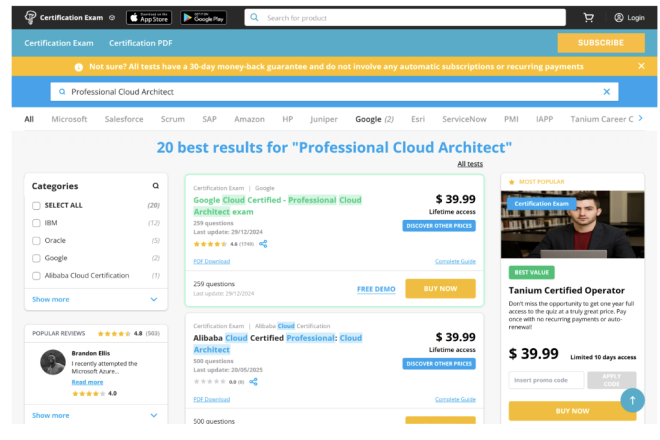The width and height of the screenshot is (660, 440).
Task: Check the Google category checkbox
Action: [x=36, y=258]
